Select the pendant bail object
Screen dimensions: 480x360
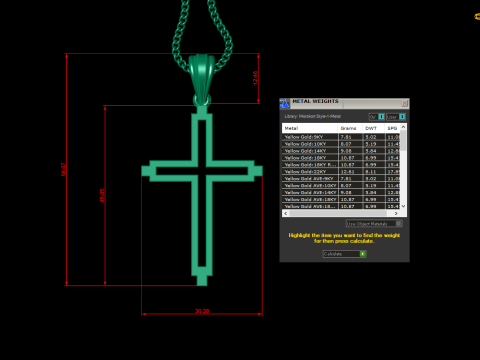202,79
